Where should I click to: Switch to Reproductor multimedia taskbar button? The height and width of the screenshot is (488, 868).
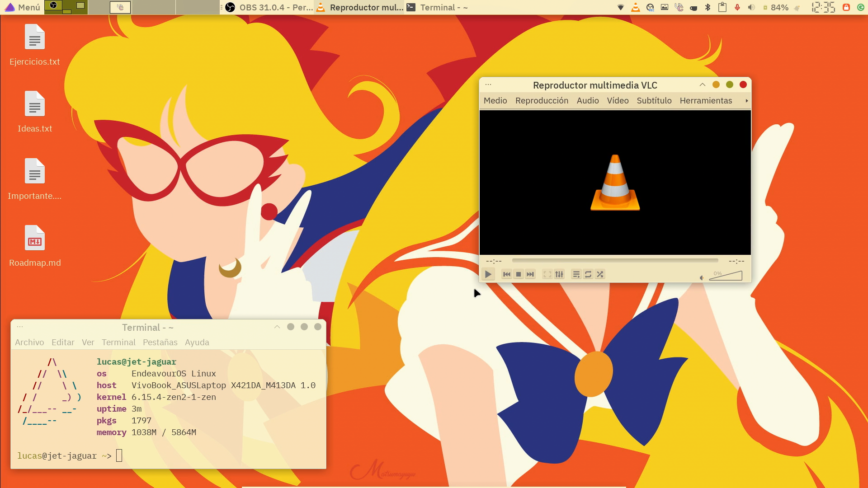click(360, 7)
